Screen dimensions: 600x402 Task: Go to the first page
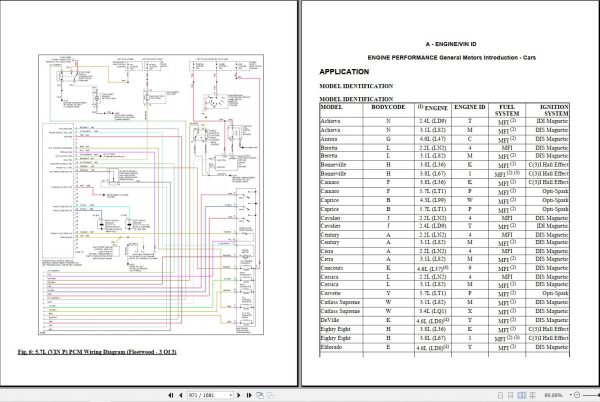[x=171, y=395]
